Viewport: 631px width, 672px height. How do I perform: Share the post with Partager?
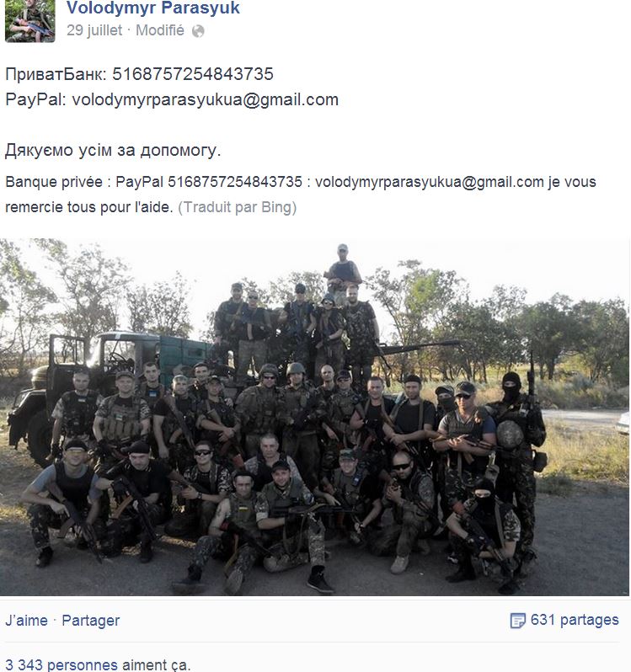91,621
